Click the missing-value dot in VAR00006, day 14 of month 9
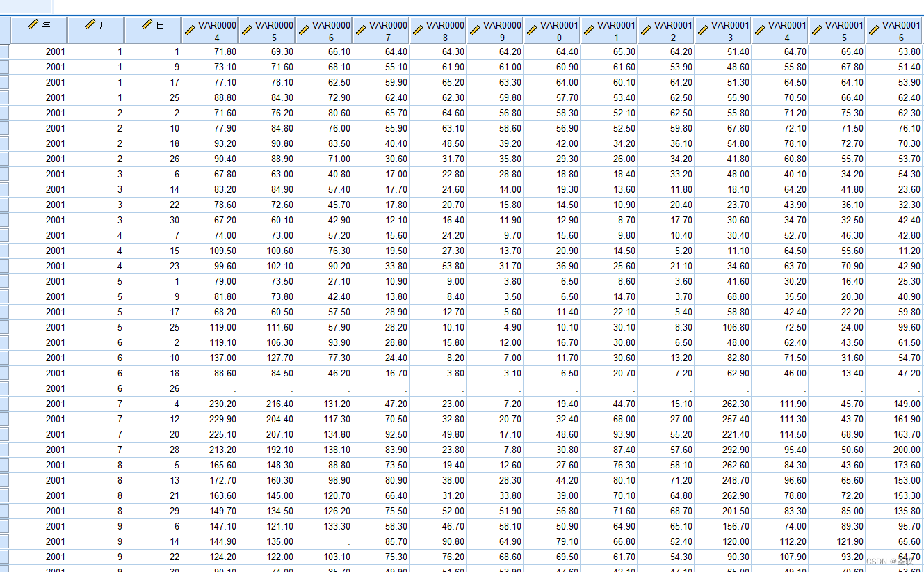The height and width of the screenshot is (572, 924). click(x=324, y=541)
